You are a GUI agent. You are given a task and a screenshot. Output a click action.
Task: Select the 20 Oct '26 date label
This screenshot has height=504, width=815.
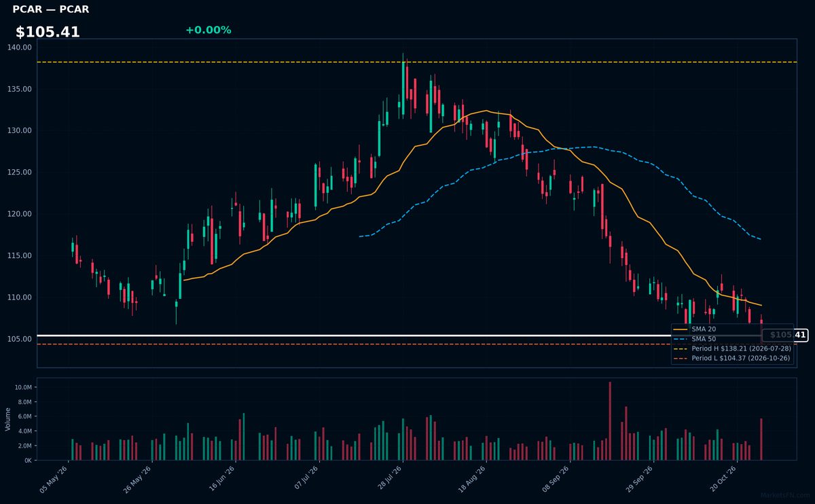(x=723, y=480)
